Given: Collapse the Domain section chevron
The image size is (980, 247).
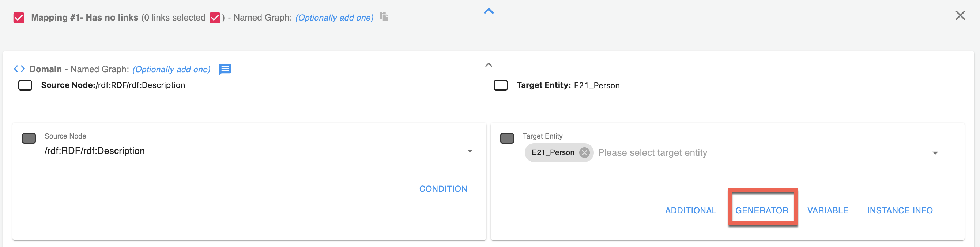Looking at the screenshot, I should [x=489, y=65].
